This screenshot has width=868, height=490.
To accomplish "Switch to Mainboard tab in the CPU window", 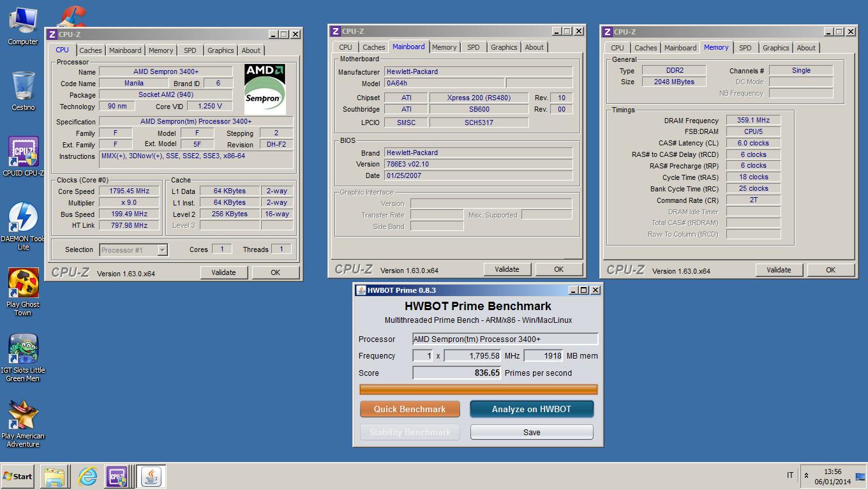I will pyautogui.click(x=125, y=50).
